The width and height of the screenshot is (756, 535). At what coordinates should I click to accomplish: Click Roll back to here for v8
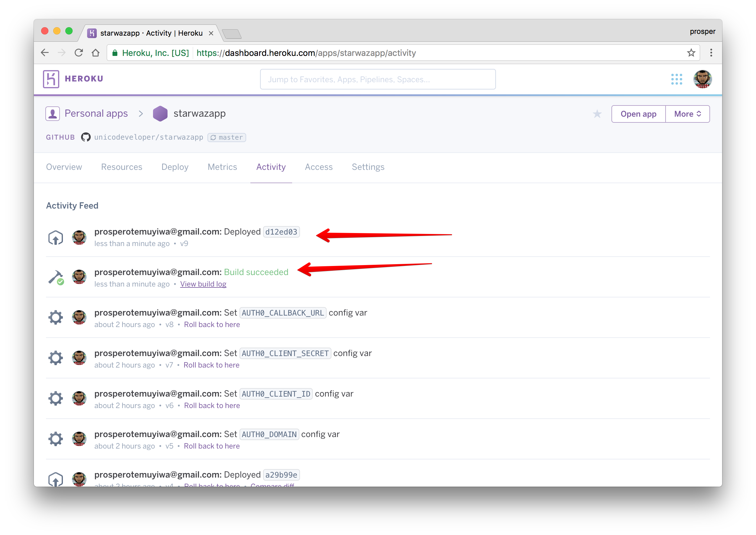coord(211,325)
